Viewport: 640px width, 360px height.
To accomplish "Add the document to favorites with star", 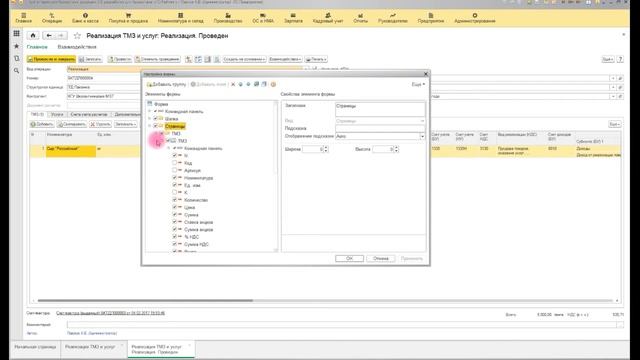I will 77,36.
